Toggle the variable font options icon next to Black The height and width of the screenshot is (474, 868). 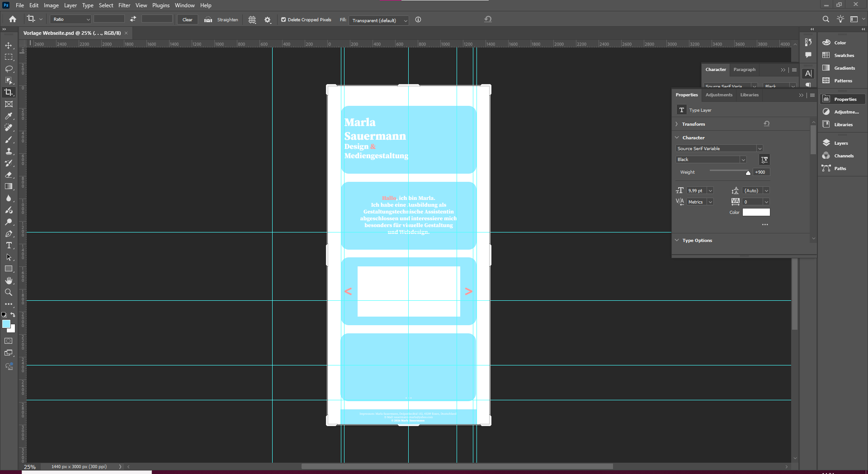coord(764,159)
